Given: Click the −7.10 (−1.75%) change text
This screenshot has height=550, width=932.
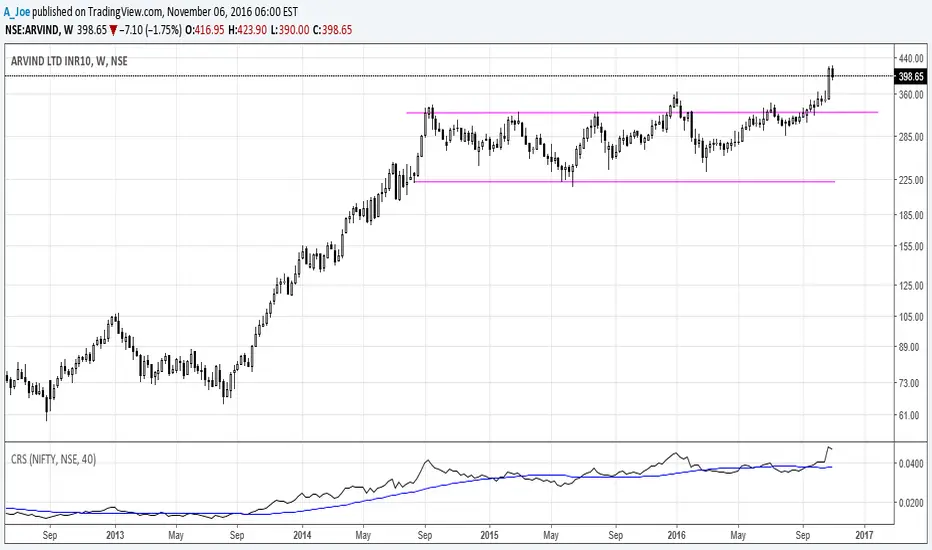Looking at the screenshot, I should (x=150, y=30).
